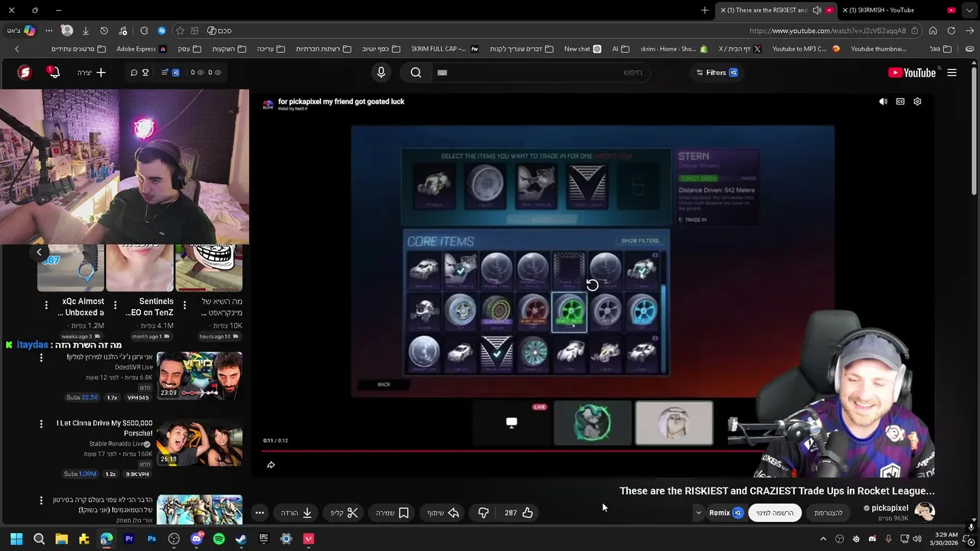Mute the embedded clip via speaker icon
This screenshot has width=980, height=551.
tap(883, 101)
